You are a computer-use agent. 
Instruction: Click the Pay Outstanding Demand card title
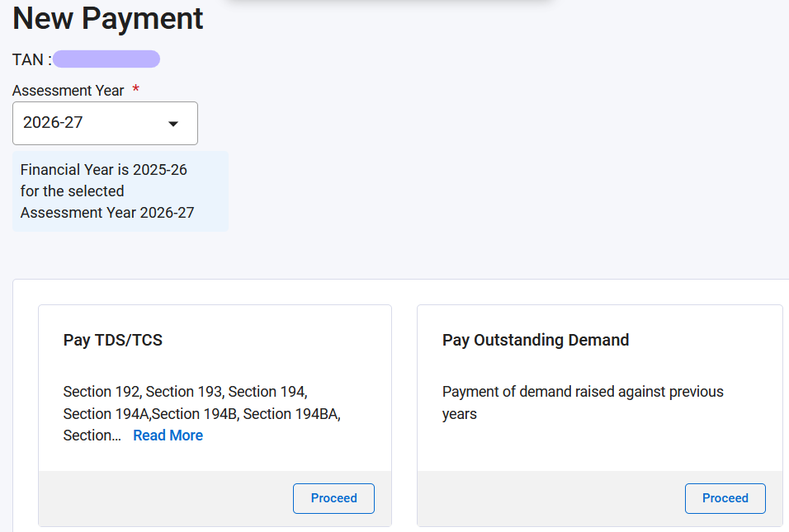tap(536, 340)
